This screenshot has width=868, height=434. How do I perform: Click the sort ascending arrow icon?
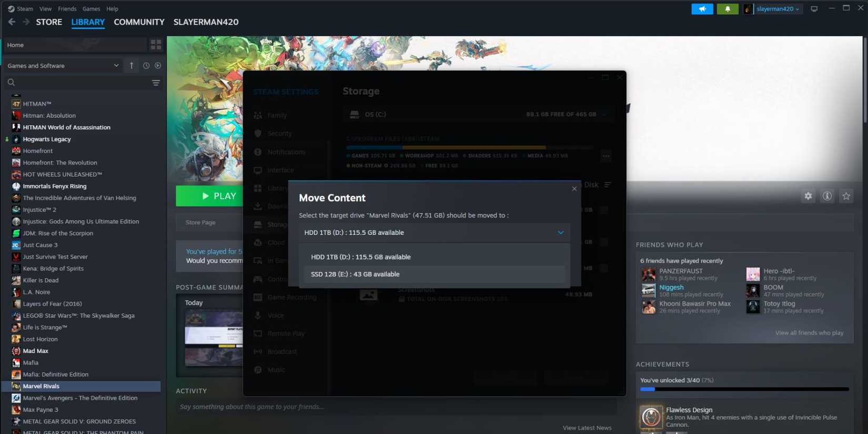(x=132, y=66)
